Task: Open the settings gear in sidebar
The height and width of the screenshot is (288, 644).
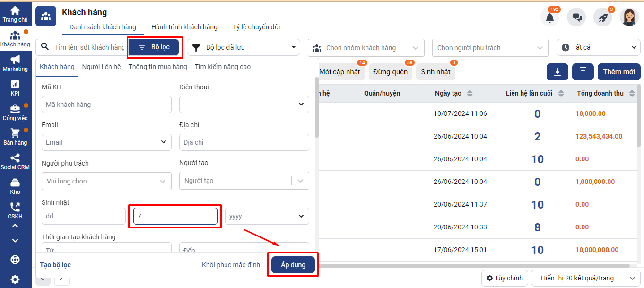Action: [x=15, y=279]
